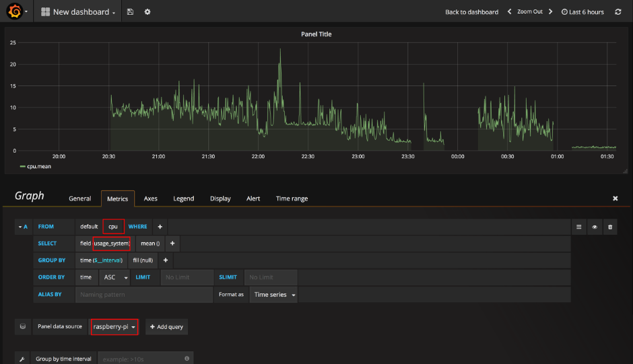The height and width of the screenshot is (364, 633).
Task: Click the refresh dashboard icon
Action: point(618,11)
